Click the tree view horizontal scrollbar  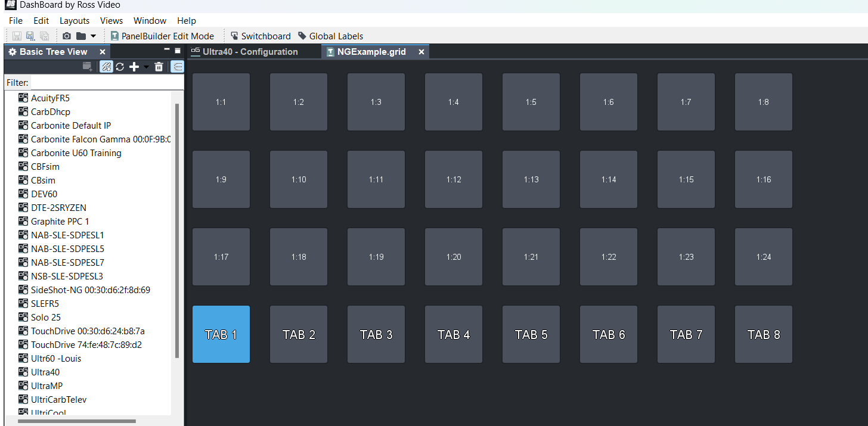click(x=77, y=421)
